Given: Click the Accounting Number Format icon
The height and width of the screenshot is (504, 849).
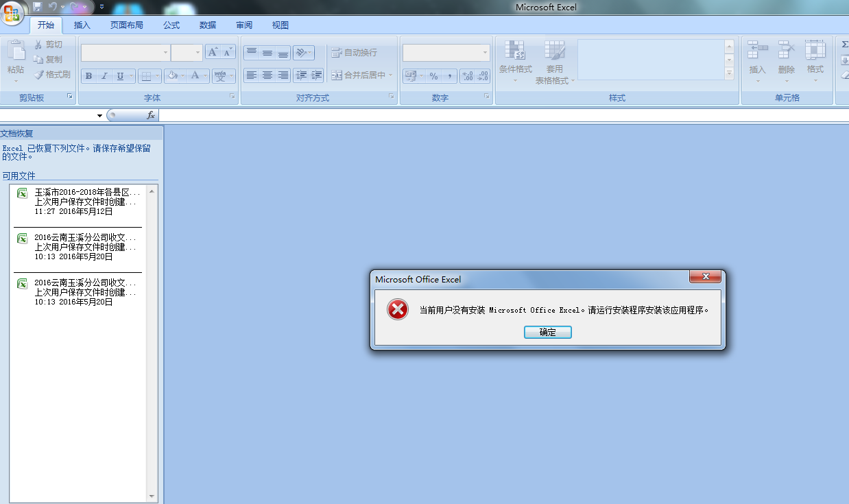Looking at the screenshot, I should (x=411, y=76).
